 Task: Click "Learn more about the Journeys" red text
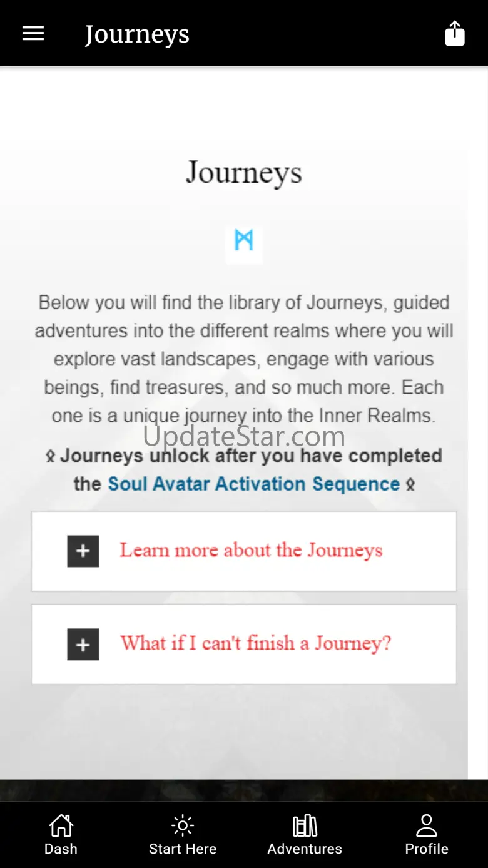point(251,551)
